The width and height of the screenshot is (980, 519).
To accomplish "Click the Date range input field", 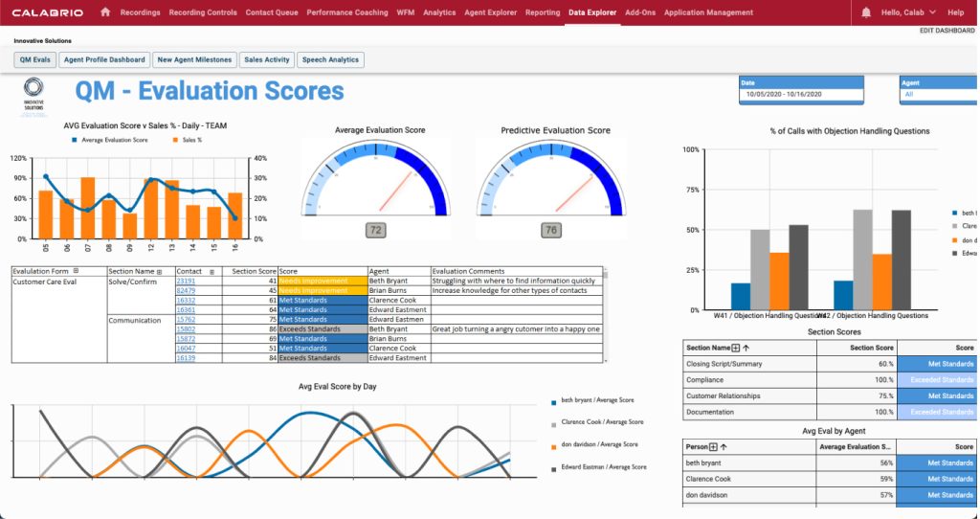I will point(801,95).
